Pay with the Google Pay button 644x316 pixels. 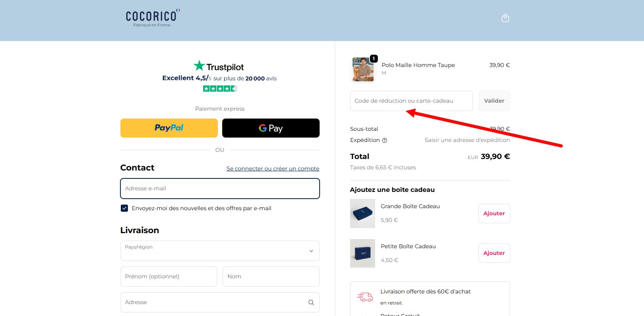[271, 128]
